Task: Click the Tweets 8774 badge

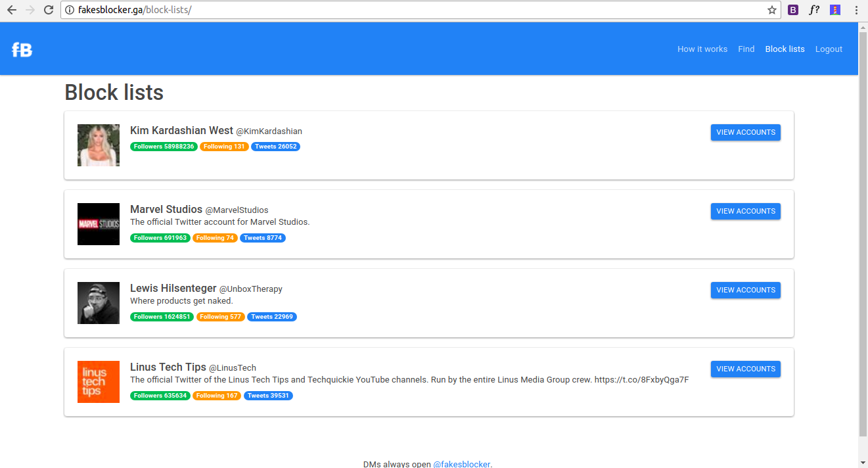Action: point(263,238)
